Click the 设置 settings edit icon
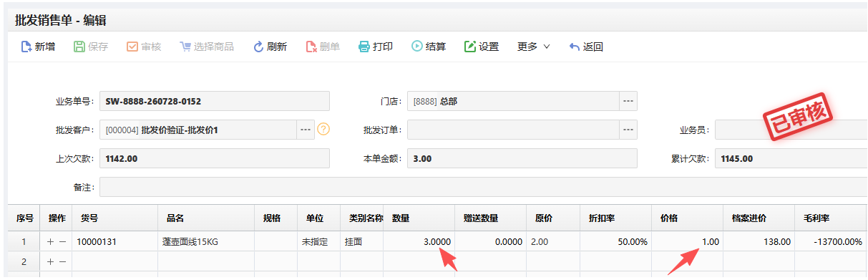The width and height of the screenshot is (868, 280). [470, 47]
